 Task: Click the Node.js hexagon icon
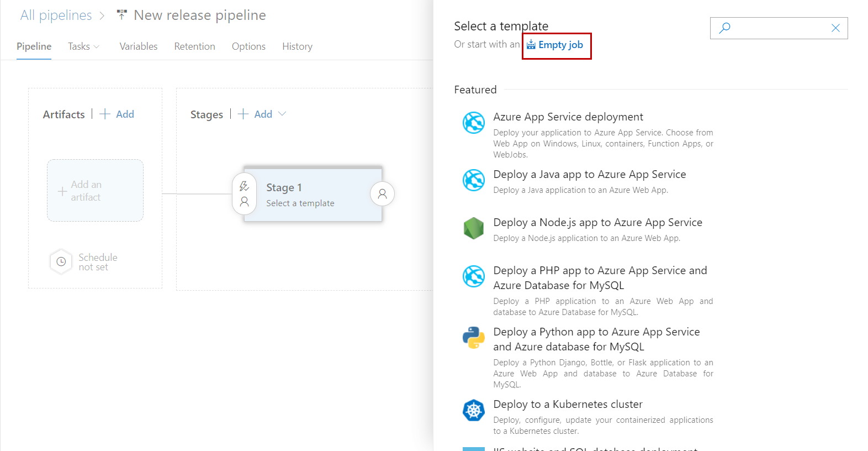tap(474, 228)
